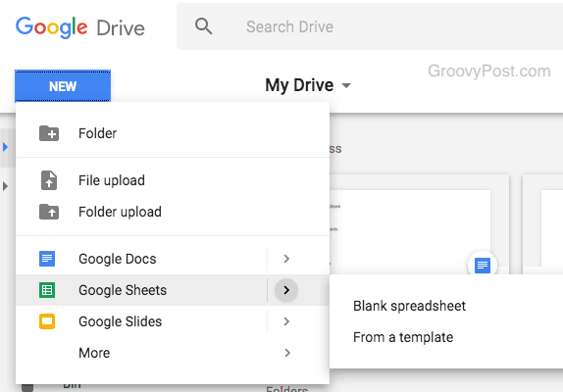Click the search magnifier icon
Screen dimensions: 563x392
(x=204, y=26)
